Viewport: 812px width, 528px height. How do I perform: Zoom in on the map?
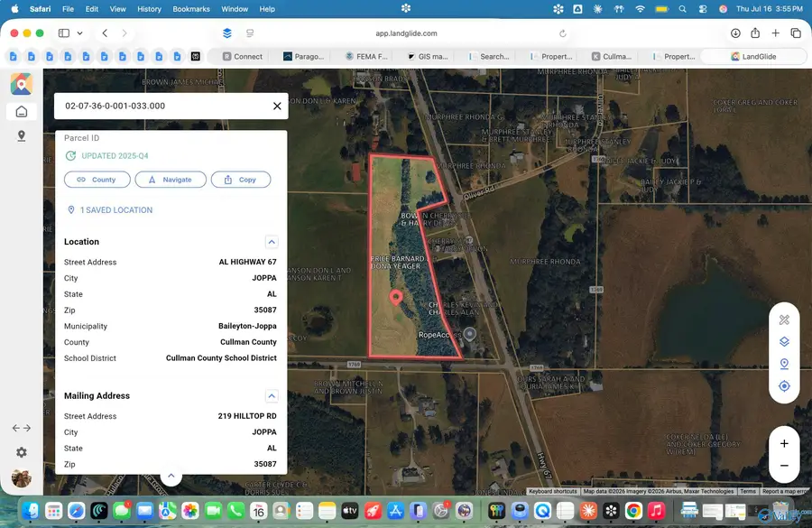click(x=784, y=443)
